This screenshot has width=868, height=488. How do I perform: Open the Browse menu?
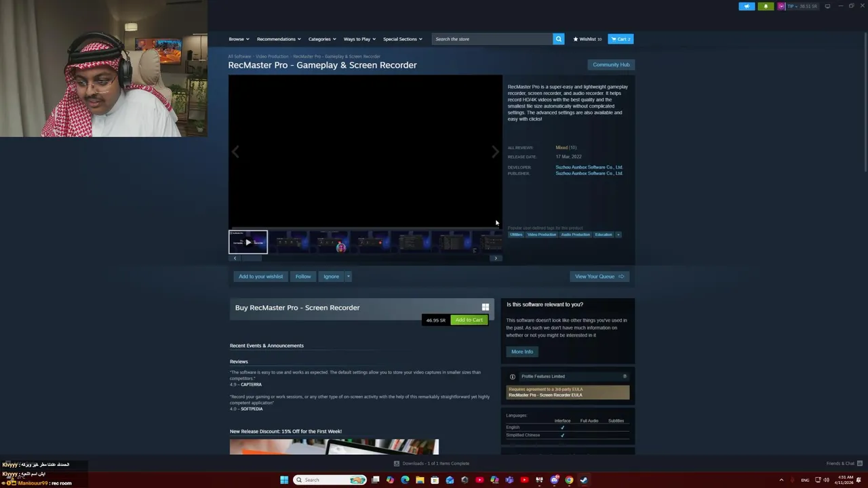(239, 39)
